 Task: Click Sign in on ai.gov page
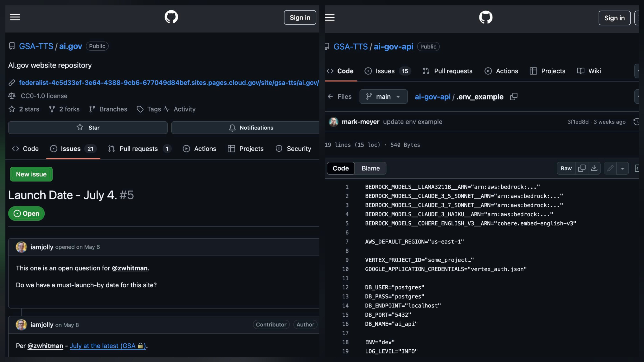300,17
